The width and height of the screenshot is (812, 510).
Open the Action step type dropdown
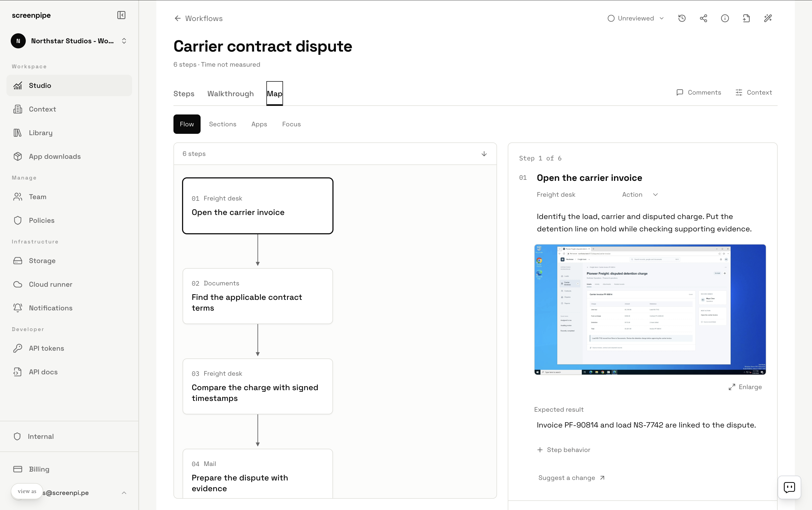click(640, 195)
